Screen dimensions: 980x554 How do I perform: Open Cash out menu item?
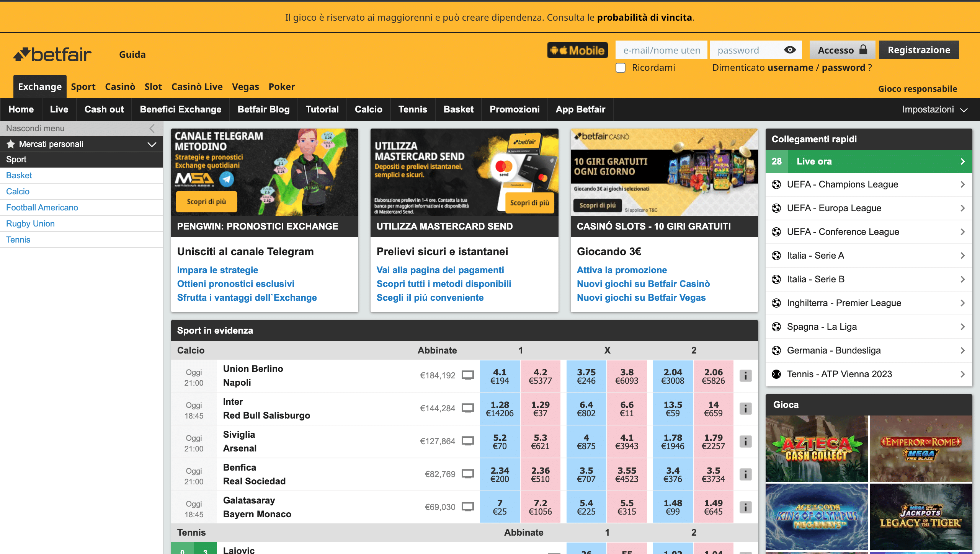click(x=104, y=109)
